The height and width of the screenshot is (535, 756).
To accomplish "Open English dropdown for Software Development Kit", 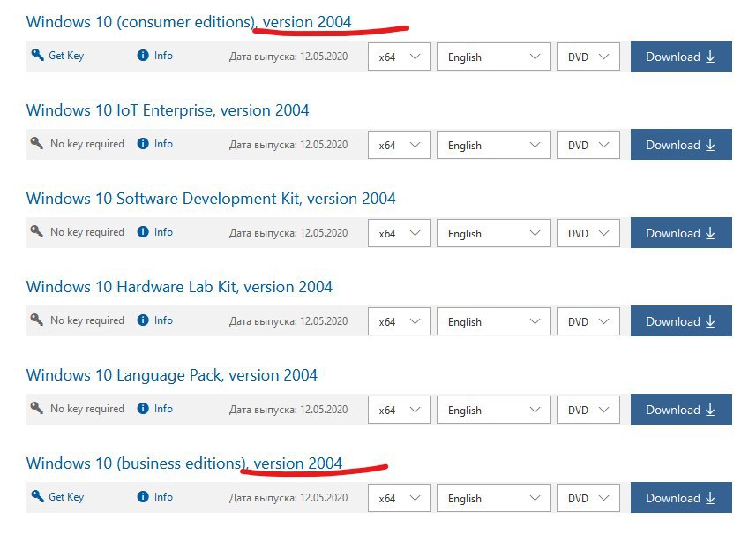I will (x=494, y=233).
